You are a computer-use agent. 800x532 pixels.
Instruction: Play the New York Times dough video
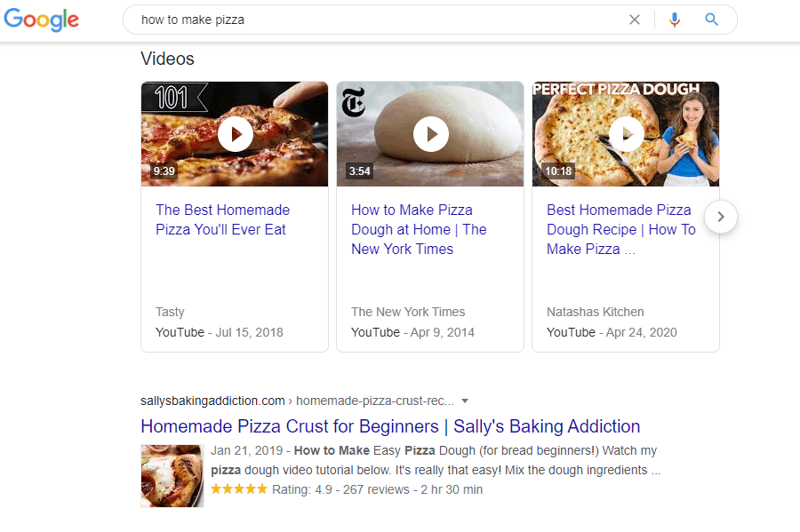430,134
